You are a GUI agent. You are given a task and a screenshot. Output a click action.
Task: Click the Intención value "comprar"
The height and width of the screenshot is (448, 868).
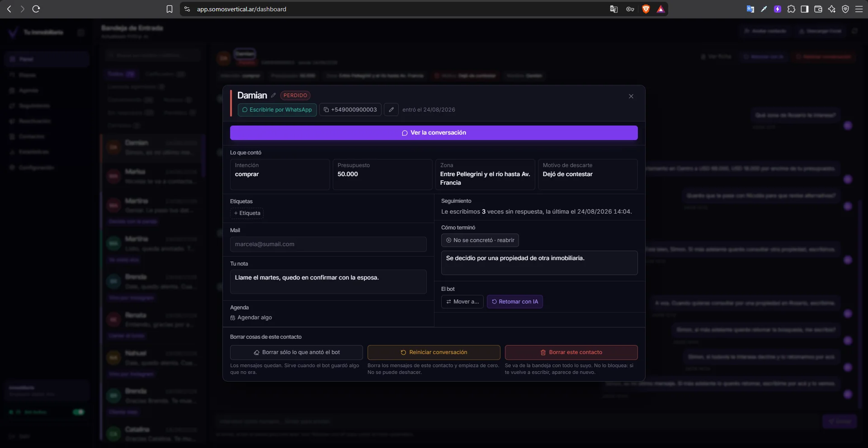tap(247, 174)
